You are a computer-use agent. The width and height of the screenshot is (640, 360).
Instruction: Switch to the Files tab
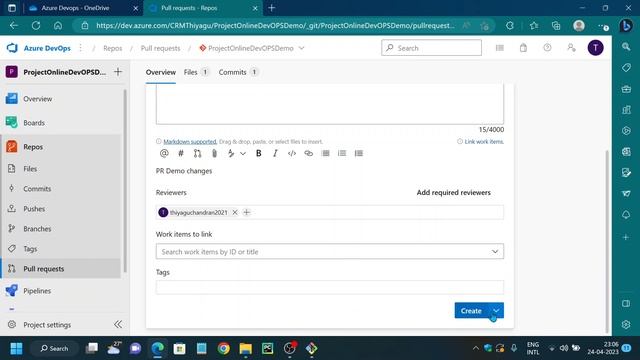[x=196, y=72]
